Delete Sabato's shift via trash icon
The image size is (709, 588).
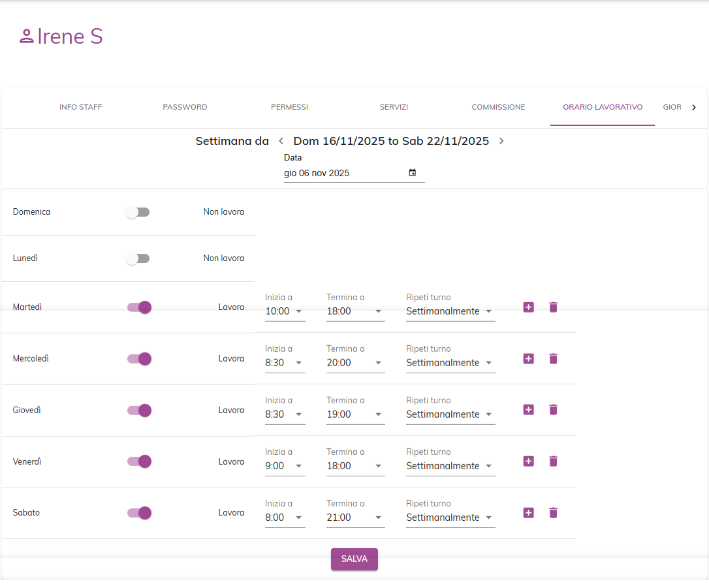click(553, 513)
